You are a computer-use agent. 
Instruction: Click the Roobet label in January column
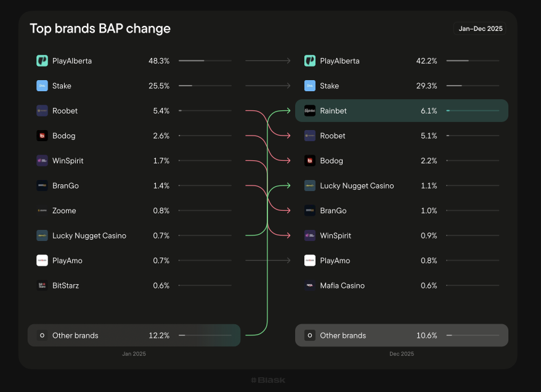tap(65, 111)
